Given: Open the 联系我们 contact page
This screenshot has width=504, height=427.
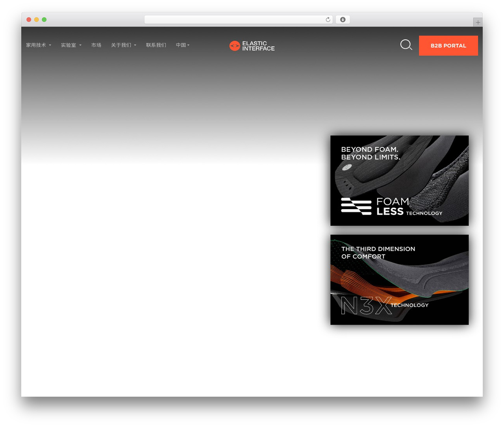Looking at the screenshot, I should (x=156, y=45).
